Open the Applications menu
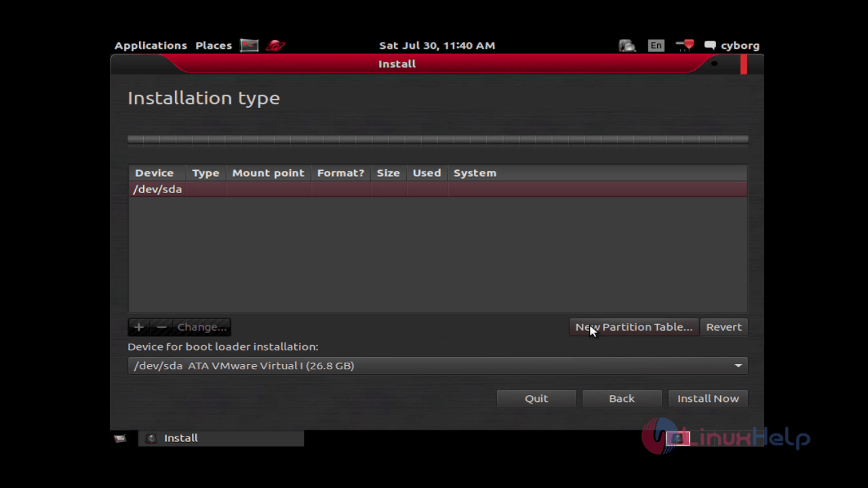 [x=150, y=45]
